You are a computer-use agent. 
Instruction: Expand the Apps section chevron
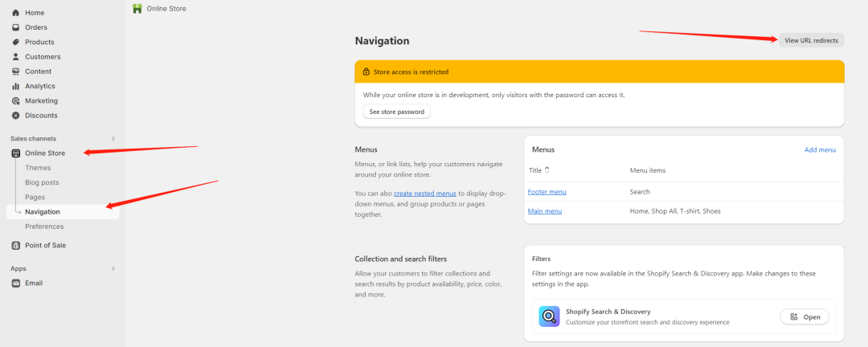(113, 268)
